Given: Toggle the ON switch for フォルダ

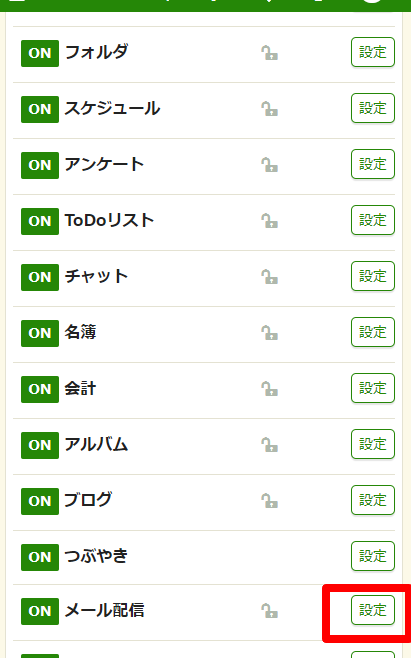Looking at the screenshot, I should (x=40, y=53).
